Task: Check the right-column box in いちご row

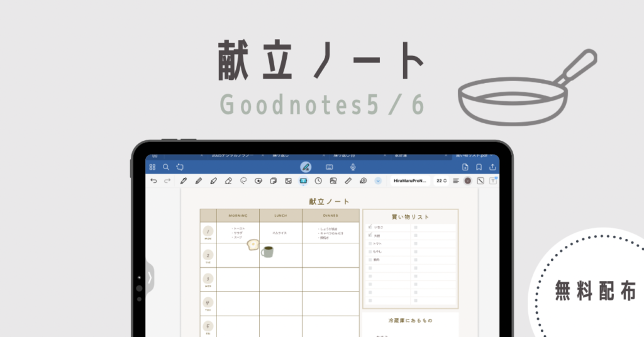Action: pos(416,228)
